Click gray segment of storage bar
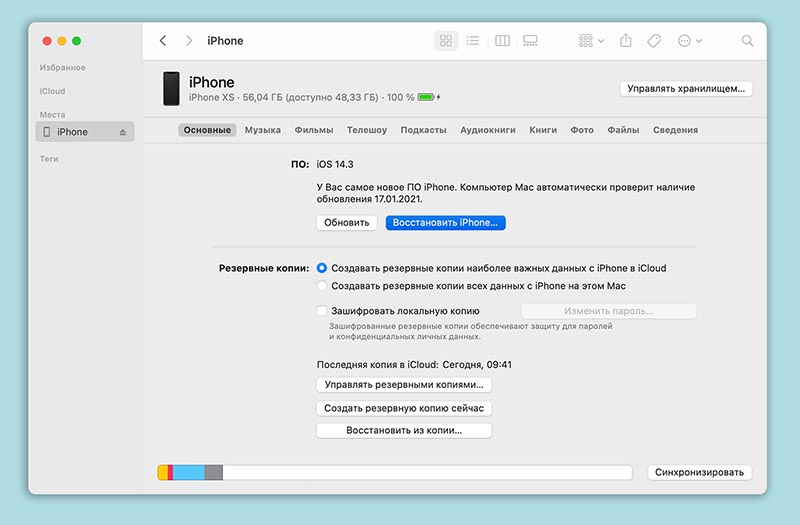Screen dimensions: 800x525 click(x=214, y=472)
